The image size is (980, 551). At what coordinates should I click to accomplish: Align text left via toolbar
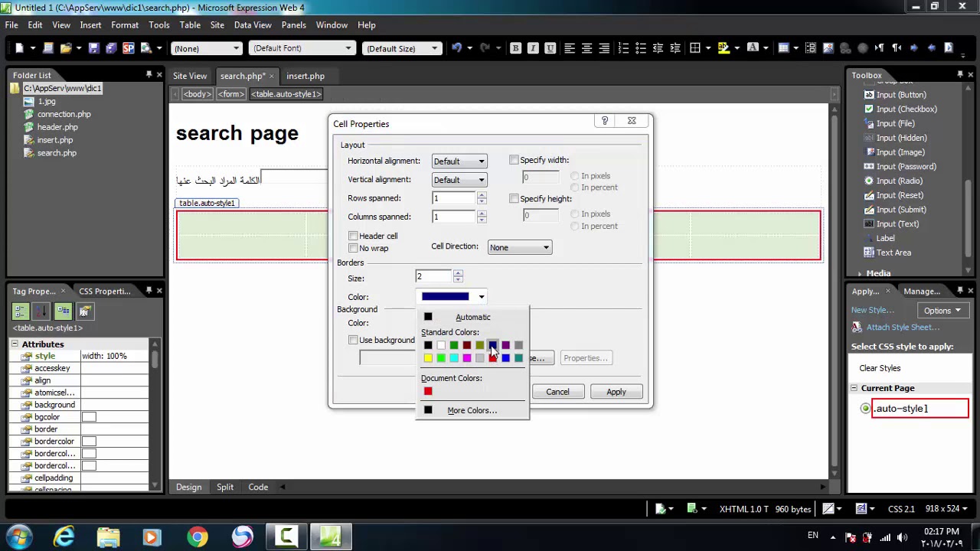570,48
